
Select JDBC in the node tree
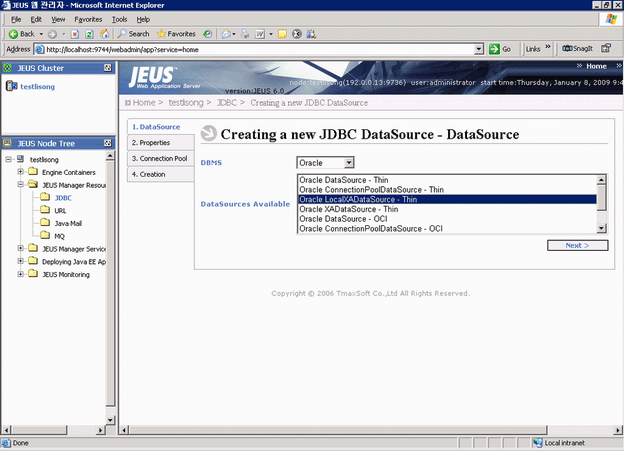pos(63,198)
